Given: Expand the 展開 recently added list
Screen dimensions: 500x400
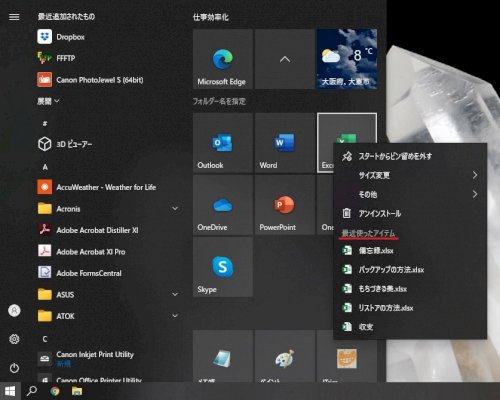Looking at the screenshot, I should tap(48, 101).
